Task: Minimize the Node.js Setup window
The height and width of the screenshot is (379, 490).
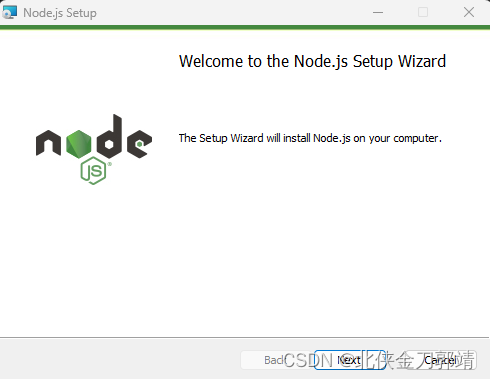Action: click(x=378, y=12)
